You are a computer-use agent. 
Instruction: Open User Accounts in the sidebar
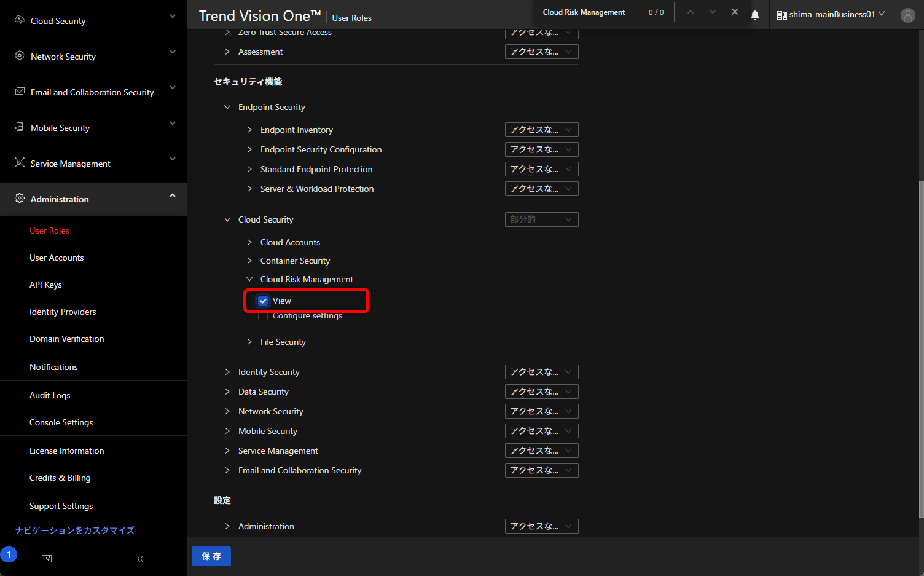pyautogui.click(x=57, y=258)
